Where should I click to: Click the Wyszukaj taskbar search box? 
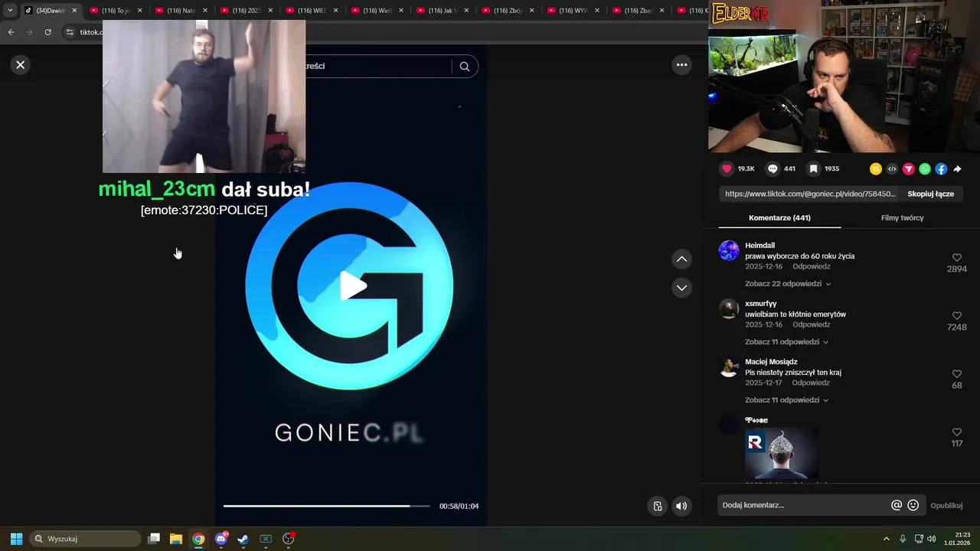pos(85,539)
